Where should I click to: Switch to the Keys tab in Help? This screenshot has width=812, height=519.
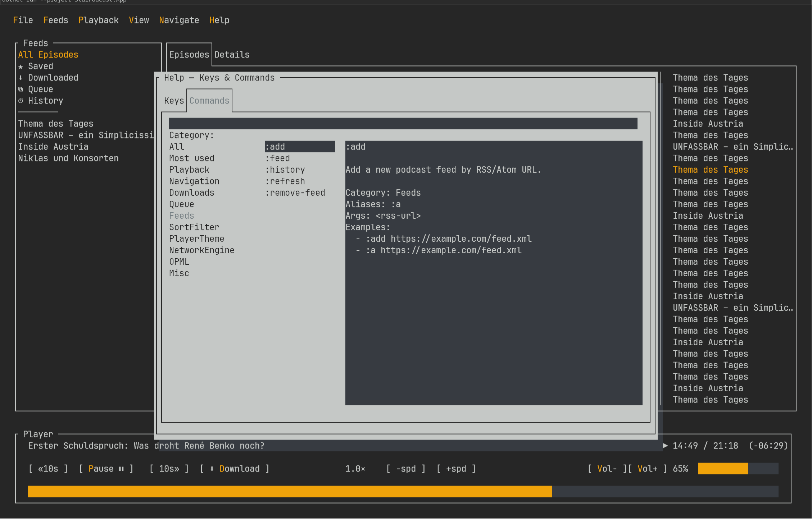tap(174, 101)
